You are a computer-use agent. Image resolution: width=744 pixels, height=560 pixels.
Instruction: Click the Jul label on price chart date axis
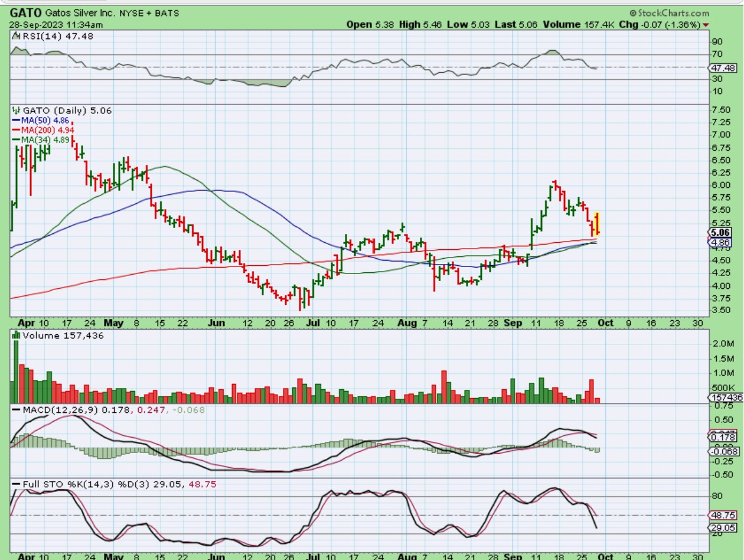pos(314,323)
